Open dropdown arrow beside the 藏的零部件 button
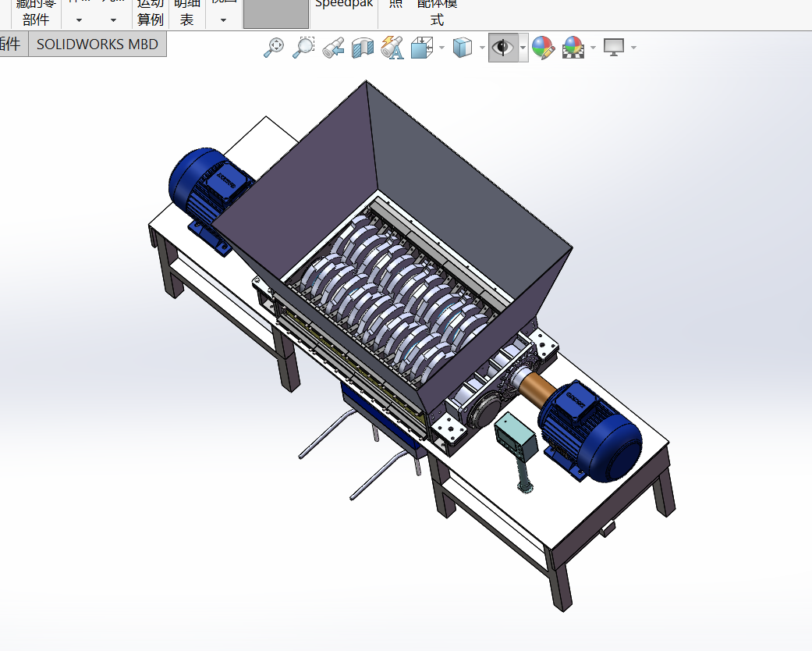The image size is (812, 651). [x=79, y=20]
